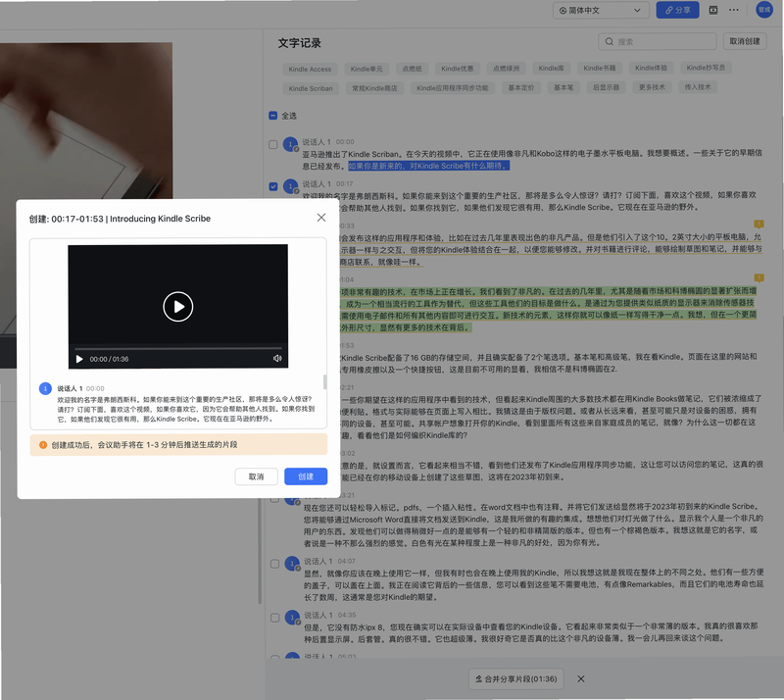Focus the 搜索 search field
The image size is (784, 700).
[657, 41]
